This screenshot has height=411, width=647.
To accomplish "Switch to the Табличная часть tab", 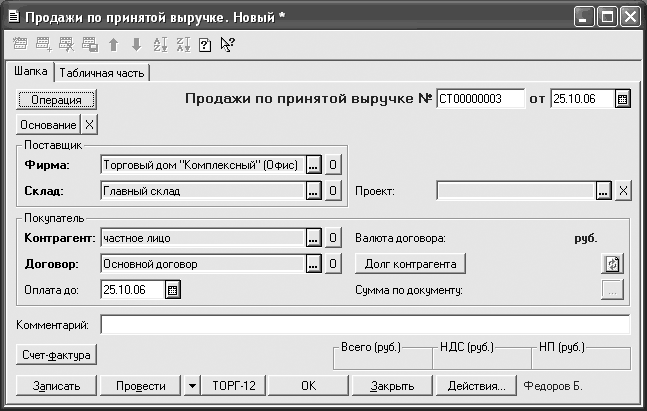I will [103, 72].
